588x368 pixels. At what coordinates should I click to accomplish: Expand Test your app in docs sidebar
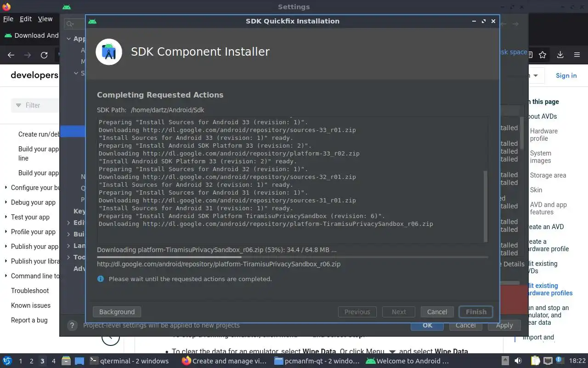click(6, 217)
